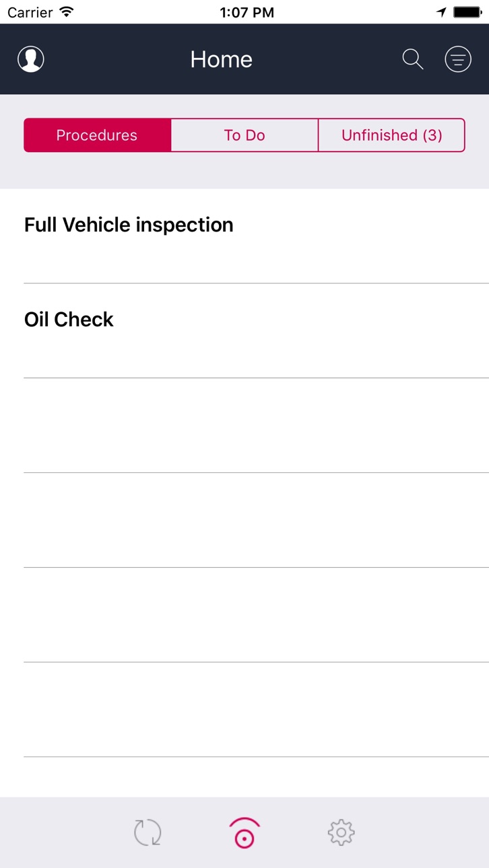Tap the count (3) on the Unfinished tab
Screen dimensions: 489x868
point(432,135)
